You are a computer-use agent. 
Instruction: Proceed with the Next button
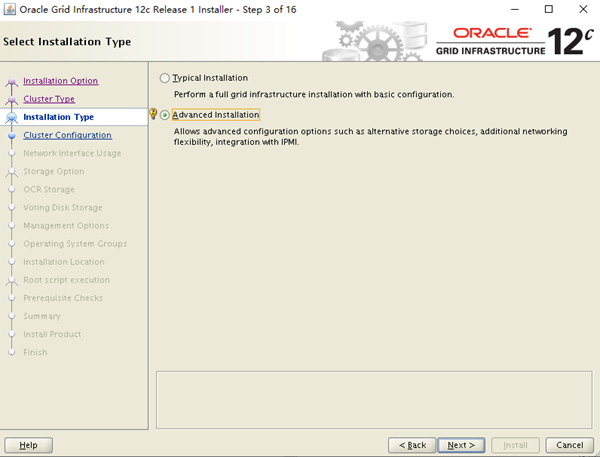click(461, 445)
